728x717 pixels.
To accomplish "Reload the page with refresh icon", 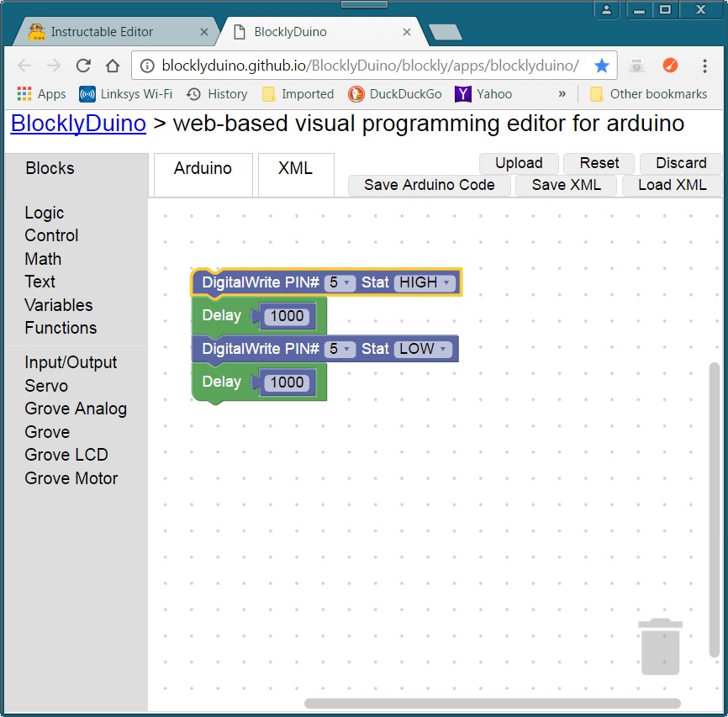I will tap(83, 66).
